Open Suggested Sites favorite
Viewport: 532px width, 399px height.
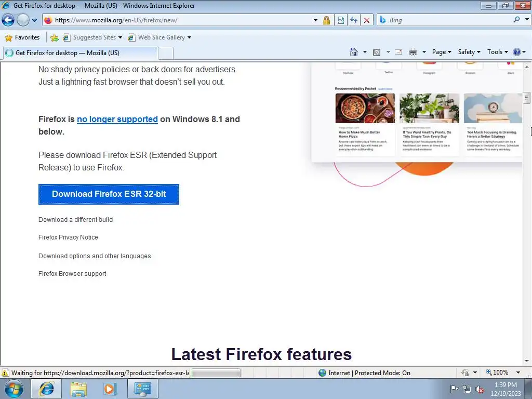click(x=92, y=37)
